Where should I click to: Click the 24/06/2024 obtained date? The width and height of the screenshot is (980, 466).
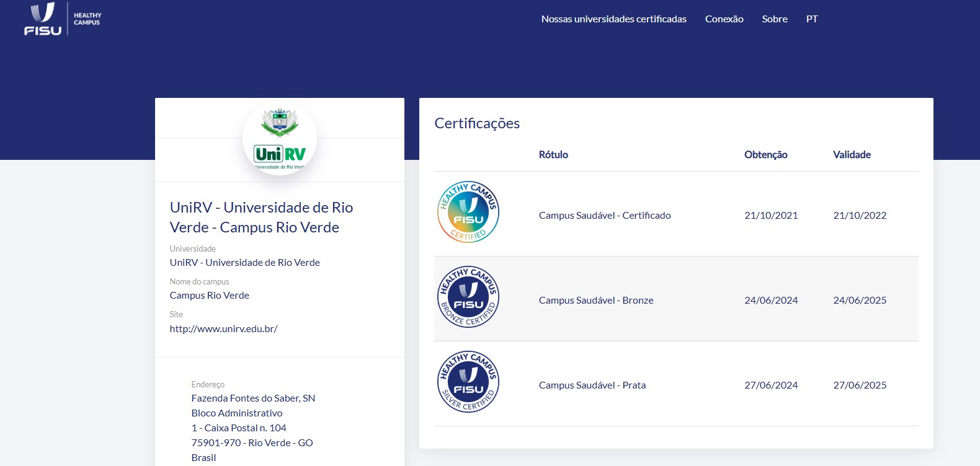coord(771,301)
